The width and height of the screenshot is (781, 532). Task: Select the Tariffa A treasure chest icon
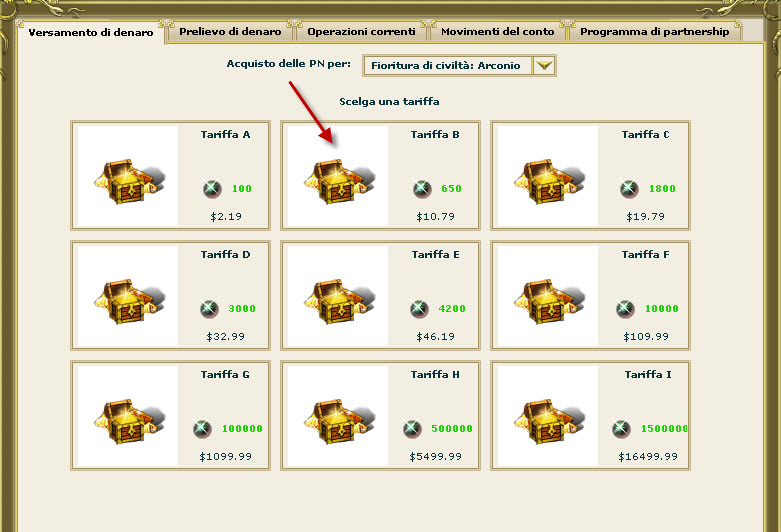(129, 181)
